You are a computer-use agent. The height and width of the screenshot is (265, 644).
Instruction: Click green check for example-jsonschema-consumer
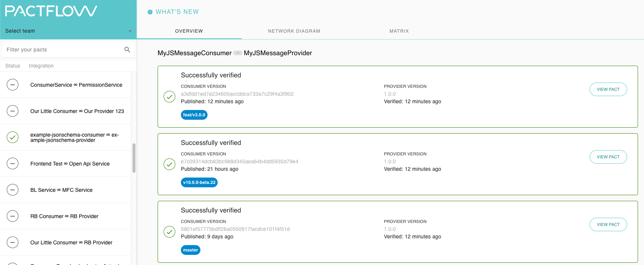click(13, 137)
